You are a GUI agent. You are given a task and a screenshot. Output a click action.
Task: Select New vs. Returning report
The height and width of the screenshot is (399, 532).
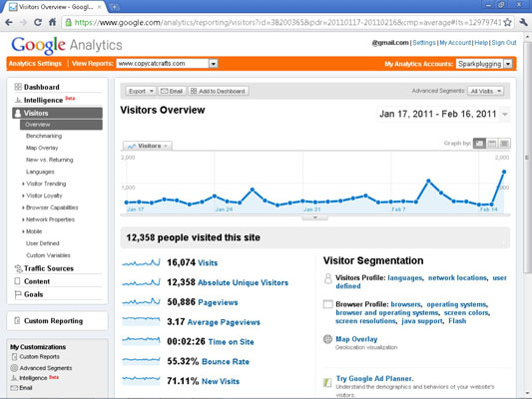coord(50,160)
